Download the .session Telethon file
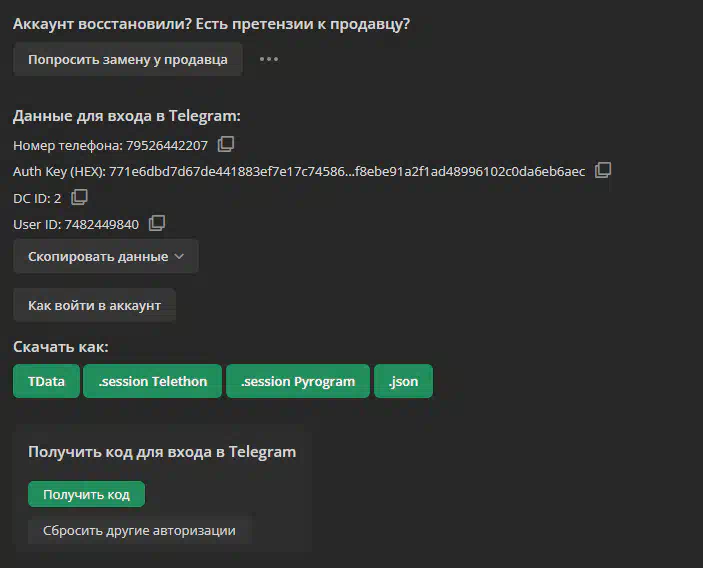Screen dimensions: 703x568 pos(153,381)
